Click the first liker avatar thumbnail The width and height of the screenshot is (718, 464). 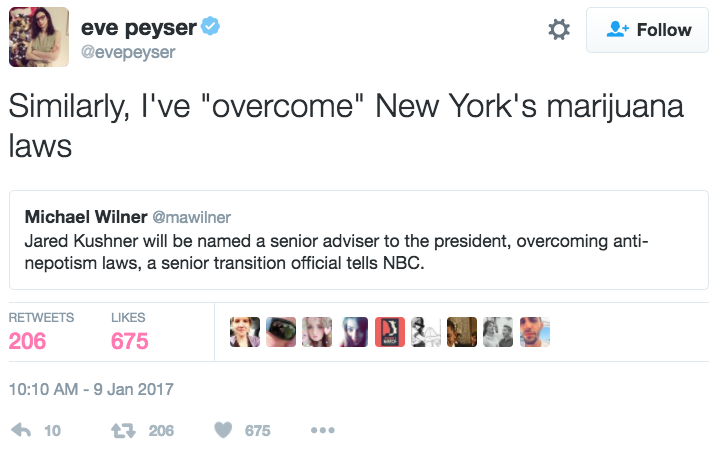245,333
